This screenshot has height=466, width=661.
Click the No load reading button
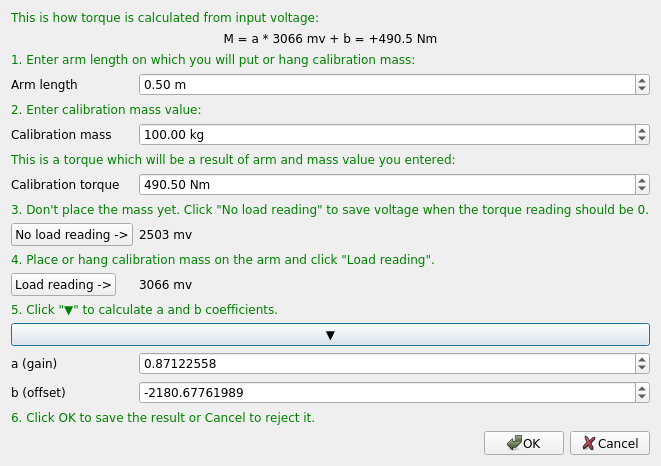point(72,234)
